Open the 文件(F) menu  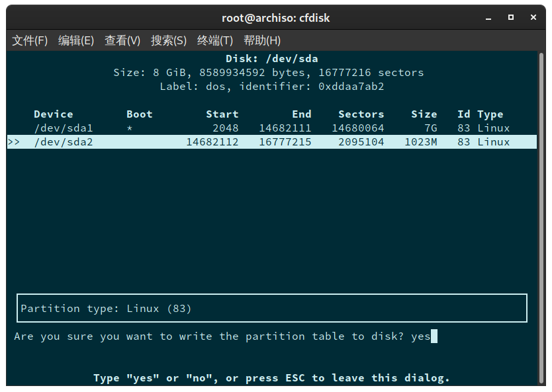pyautogui.click(x=30, y=40)
